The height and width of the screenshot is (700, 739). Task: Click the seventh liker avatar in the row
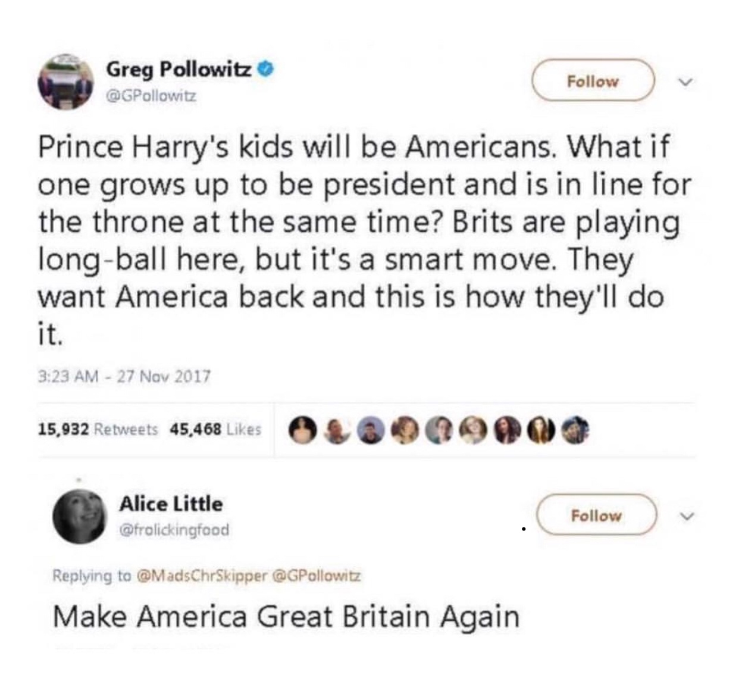pyautogui.click(x=508, y=430)
